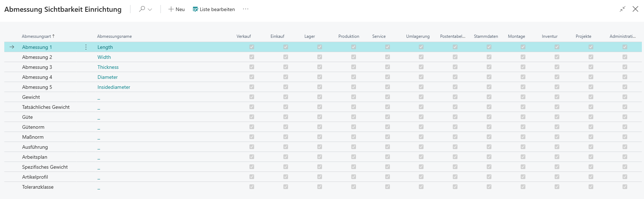Image resolution: width=644 pixels, height=199 pixels.
Task: Toggle Produktion checkbox for Abmessung 3
Action: (353, 67)
